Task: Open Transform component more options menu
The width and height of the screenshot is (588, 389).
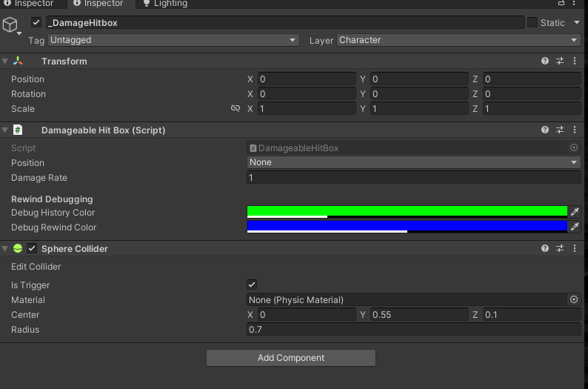Action: pyautogui.click(x=575, y=61)
